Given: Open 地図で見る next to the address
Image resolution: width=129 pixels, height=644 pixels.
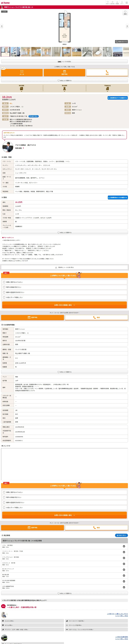Looking at the screenshot, I should 33,116.
